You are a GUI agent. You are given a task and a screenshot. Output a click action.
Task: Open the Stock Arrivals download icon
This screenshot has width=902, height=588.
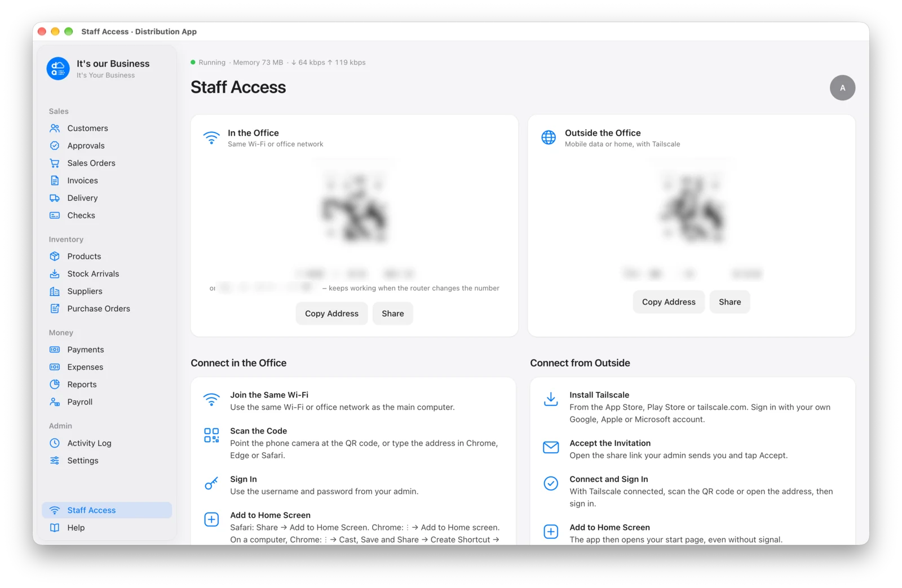[55, 273]
